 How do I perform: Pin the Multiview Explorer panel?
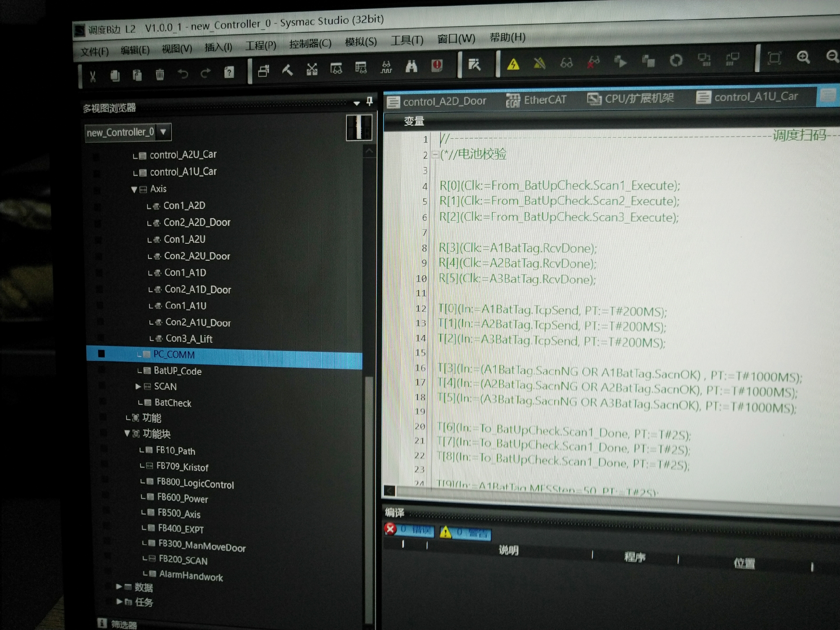click(370, 101)
